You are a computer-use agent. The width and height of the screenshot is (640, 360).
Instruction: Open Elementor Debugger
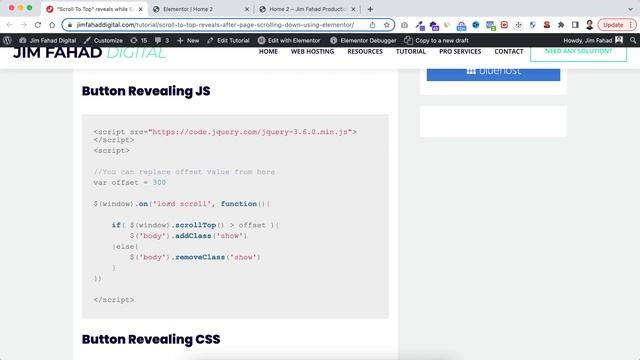(x=363, y=40)
